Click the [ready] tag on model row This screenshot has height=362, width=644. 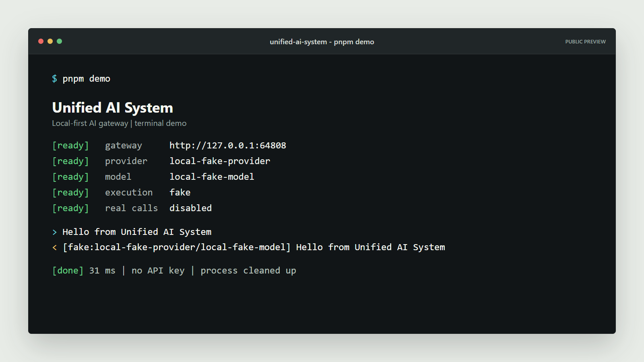coord(70,177)
